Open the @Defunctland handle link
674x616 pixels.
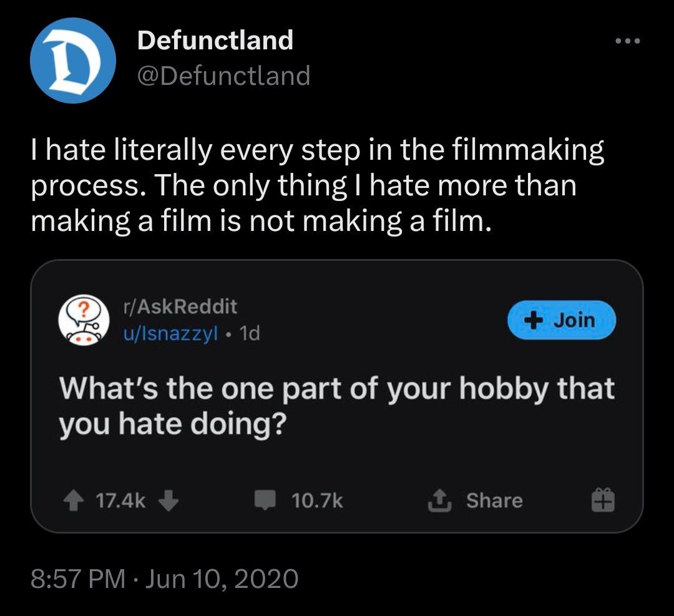coord(223,76)
